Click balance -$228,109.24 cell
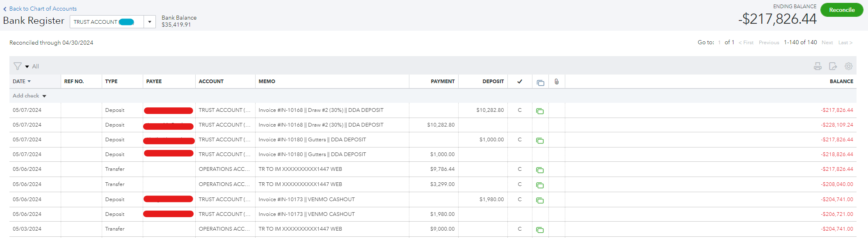The height and width of the screenshot is (238, 868). [837, 125]
